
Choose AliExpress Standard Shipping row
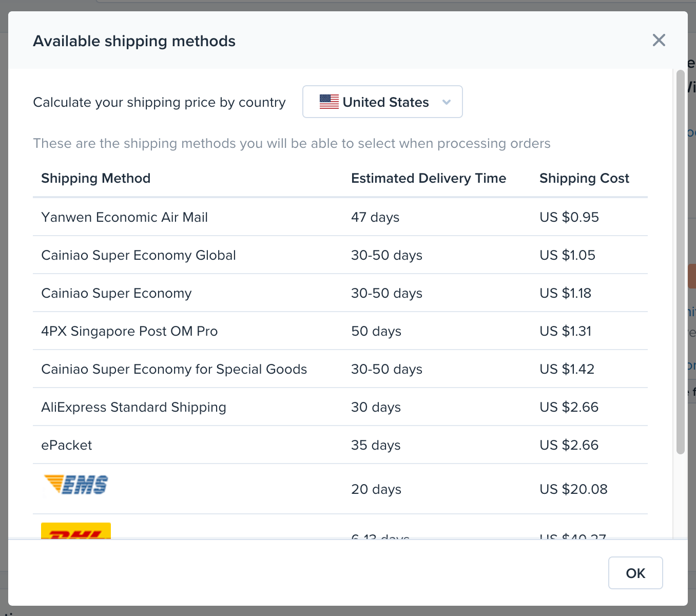[x=133, y=407]
